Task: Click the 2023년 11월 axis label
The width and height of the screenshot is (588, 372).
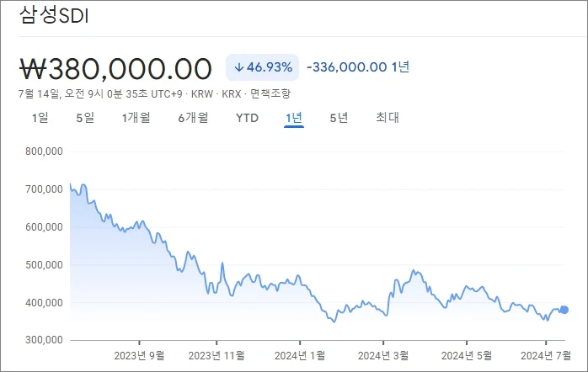Action: 216,355
